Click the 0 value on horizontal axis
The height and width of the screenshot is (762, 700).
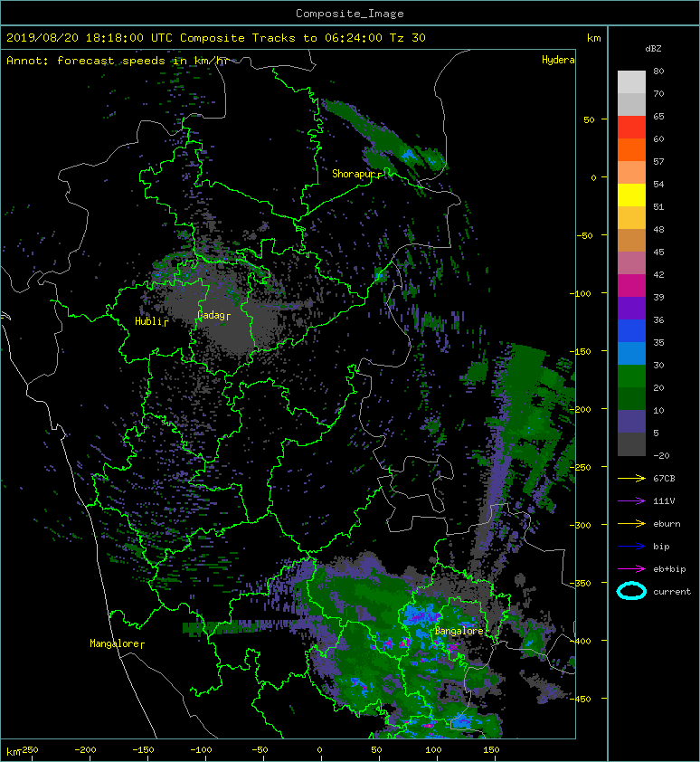click(319, 750)
